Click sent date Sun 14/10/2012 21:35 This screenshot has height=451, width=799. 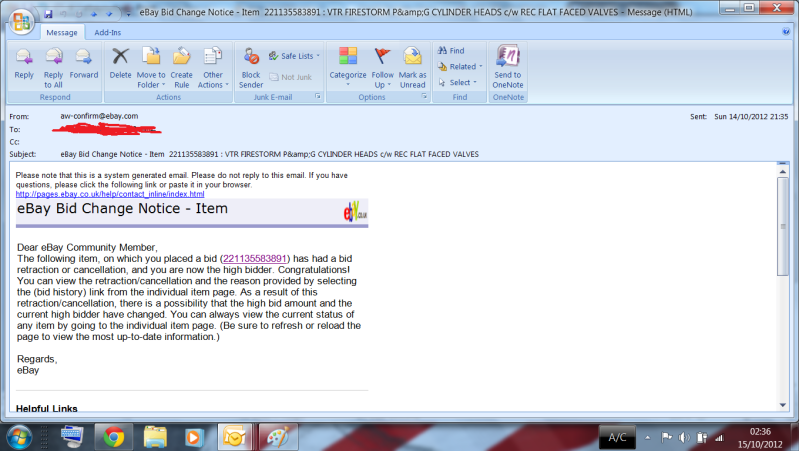coord(751,117)
